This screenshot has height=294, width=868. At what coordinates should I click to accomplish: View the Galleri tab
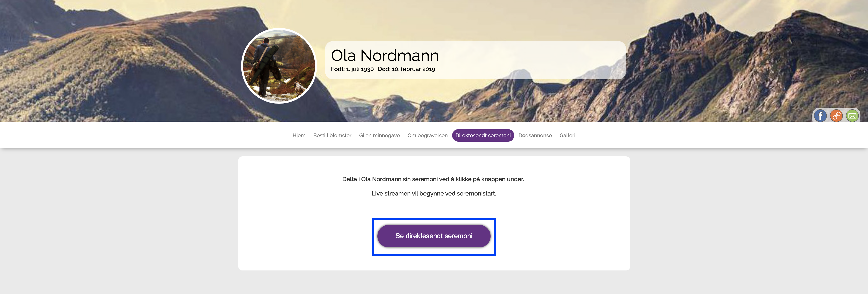(x=567, y=135)
